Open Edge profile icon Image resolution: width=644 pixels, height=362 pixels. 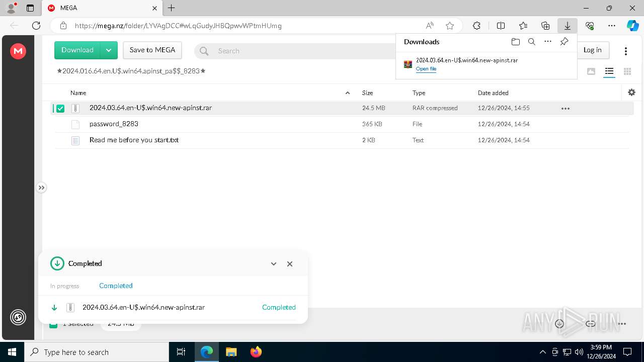11,8
